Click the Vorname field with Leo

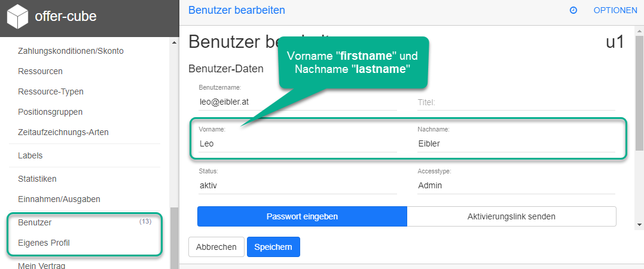297,143
